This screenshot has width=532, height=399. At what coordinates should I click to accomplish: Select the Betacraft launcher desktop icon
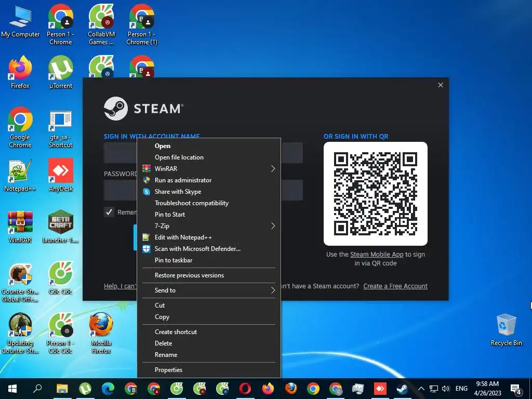click(61, 227)
